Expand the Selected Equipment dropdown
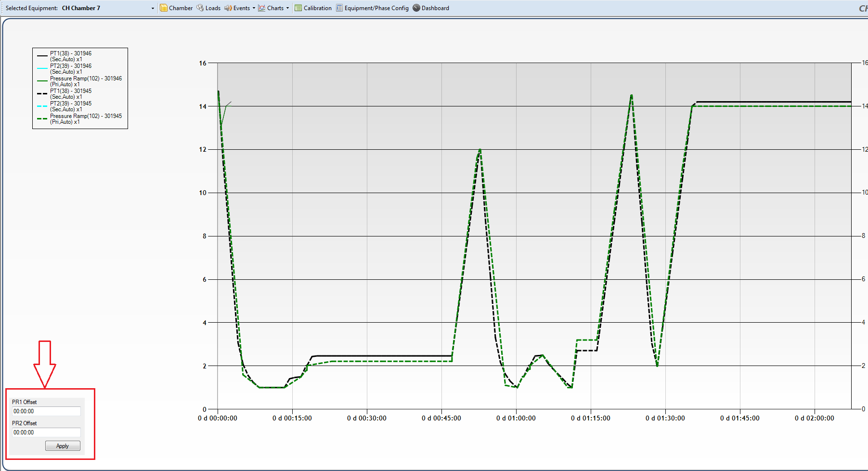Screen dimensions: 868x471 click(153, 8)
